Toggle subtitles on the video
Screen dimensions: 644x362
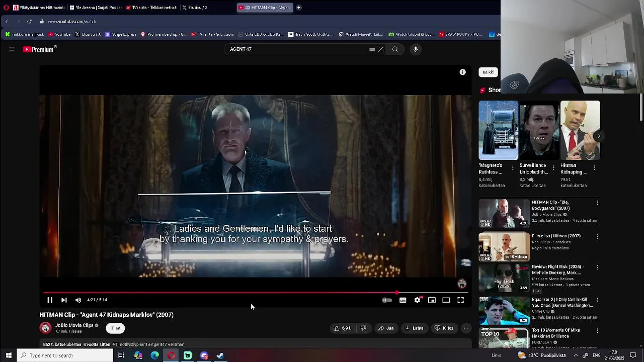pyautogui.click(x=403, y=300)
